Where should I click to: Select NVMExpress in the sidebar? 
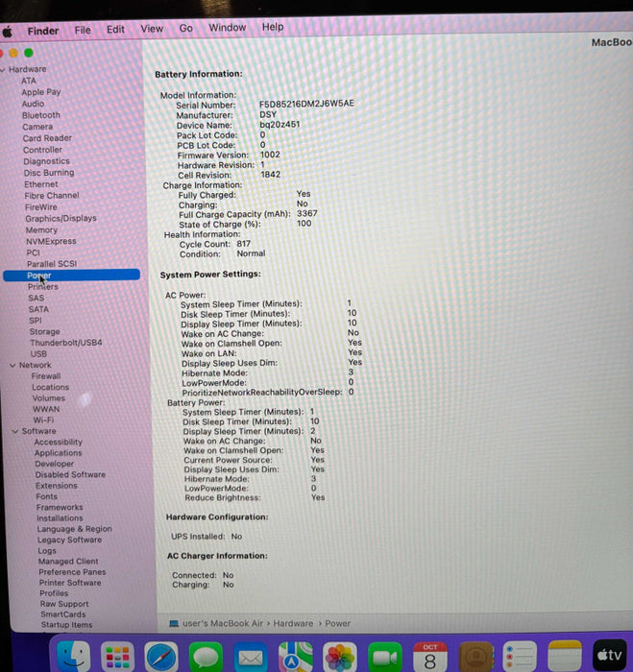[x=51, y=241]
